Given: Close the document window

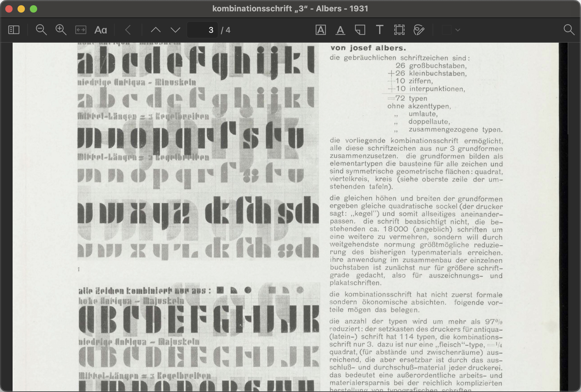Looking at the screenshot, I should [x=9, y=9].
